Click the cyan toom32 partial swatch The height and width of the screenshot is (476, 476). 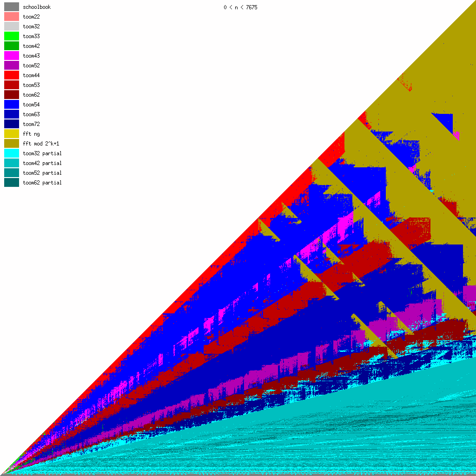[12, 153]
